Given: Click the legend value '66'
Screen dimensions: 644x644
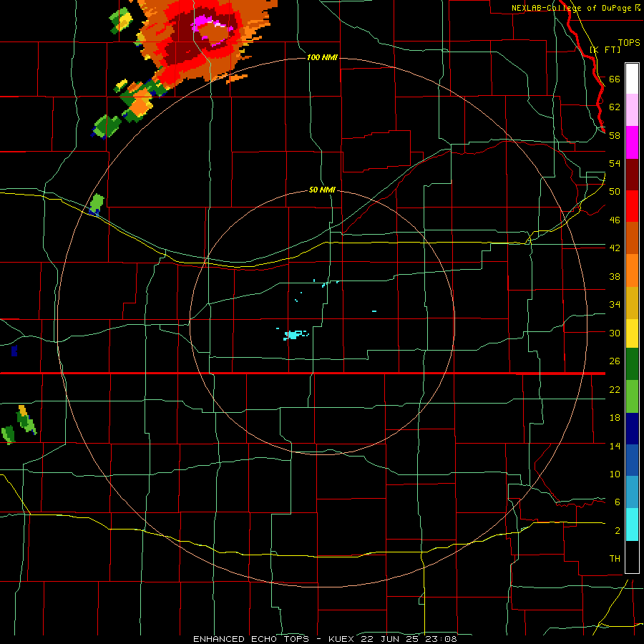Looking at the screenshot, I should tap(615, 79).
